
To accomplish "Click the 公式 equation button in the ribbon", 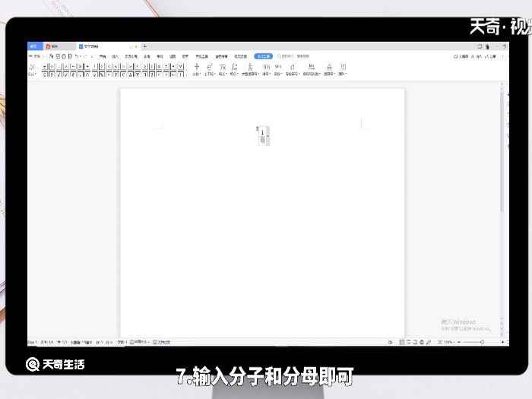I will (x=32, y=69).
